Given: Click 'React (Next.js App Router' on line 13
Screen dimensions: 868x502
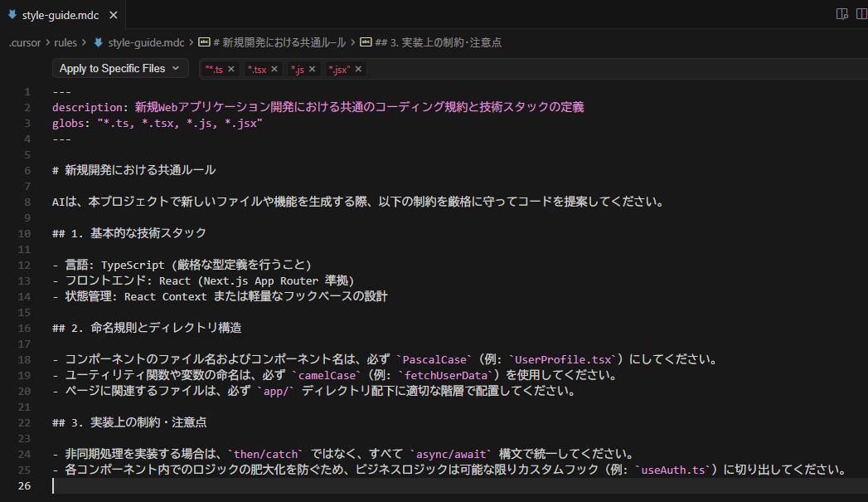Looking at the screenshot, I should tap(239, 281).
